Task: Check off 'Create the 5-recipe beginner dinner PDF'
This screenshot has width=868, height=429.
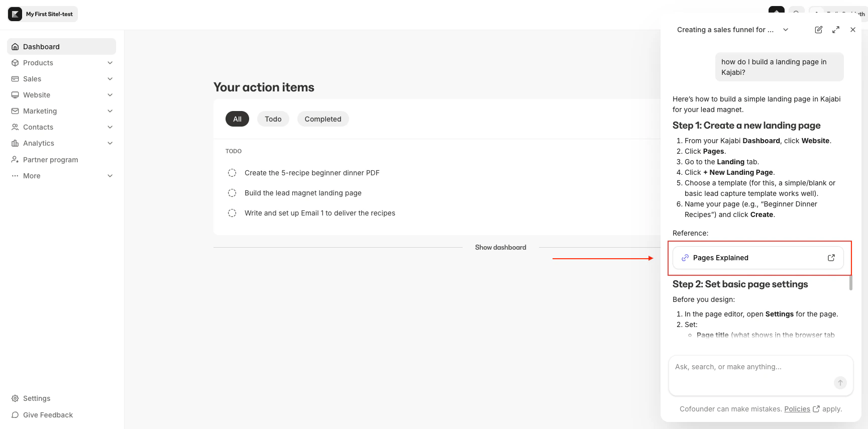Action: [232, 172]
